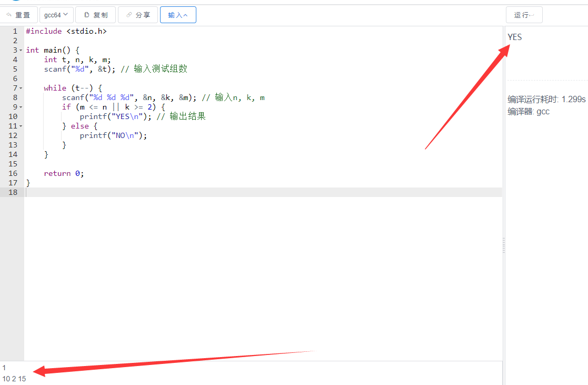The image size is (588, 385).
Task: Click the 编译器: gcc text
Action: pyautogui.click(x=529, y=112)
